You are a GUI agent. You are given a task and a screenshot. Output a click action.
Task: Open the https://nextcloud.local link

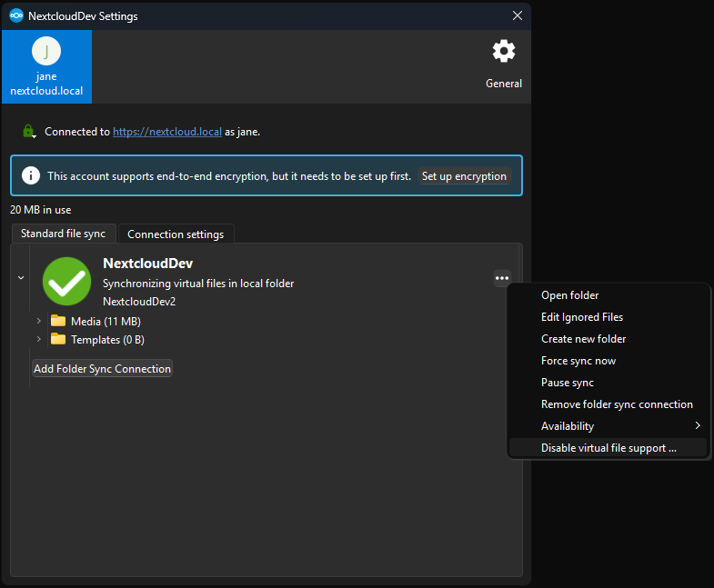(167, 132)
